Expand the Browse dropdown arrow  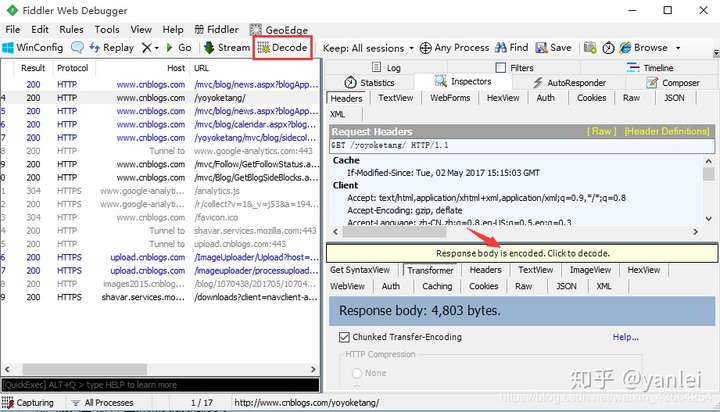tap(678, 48)
